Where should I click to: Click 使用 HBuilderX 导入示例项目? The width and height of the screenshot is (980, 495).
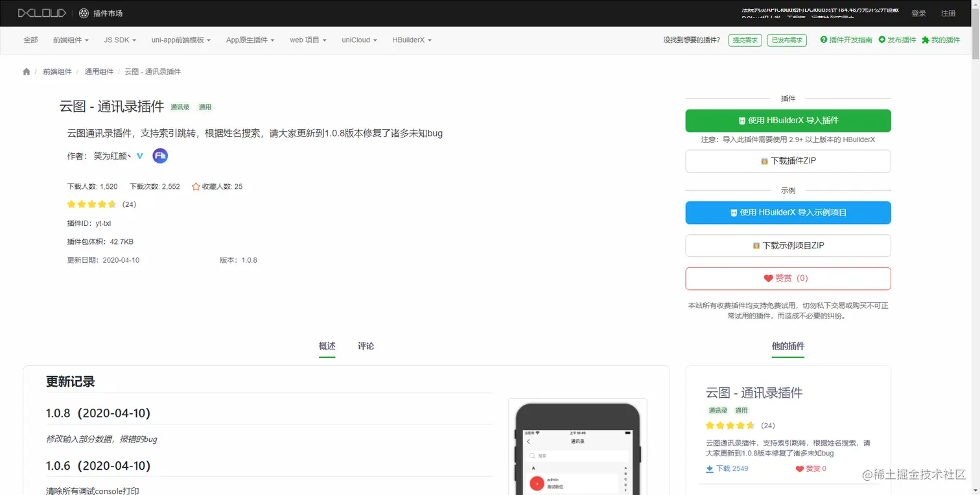point(788,213)
